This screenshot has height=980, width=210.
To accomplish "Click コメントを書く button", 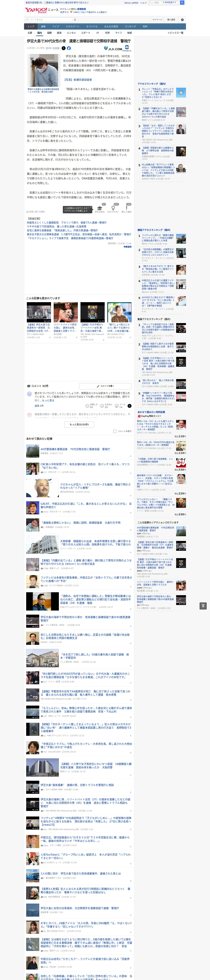I will point(105,386).
